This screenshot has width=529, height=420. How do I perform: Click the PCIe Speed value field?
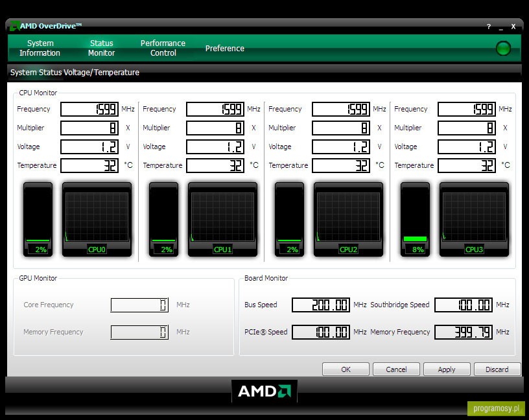[x=321, y=332]
